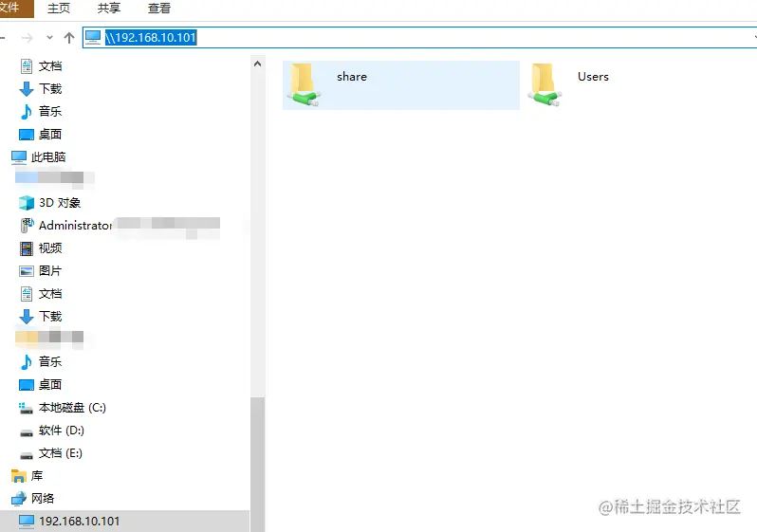Image resolution: width=757 pixels, height=532 pixels.
Task: Click the 3D 对象 cube icon
Action: (27, 203)
